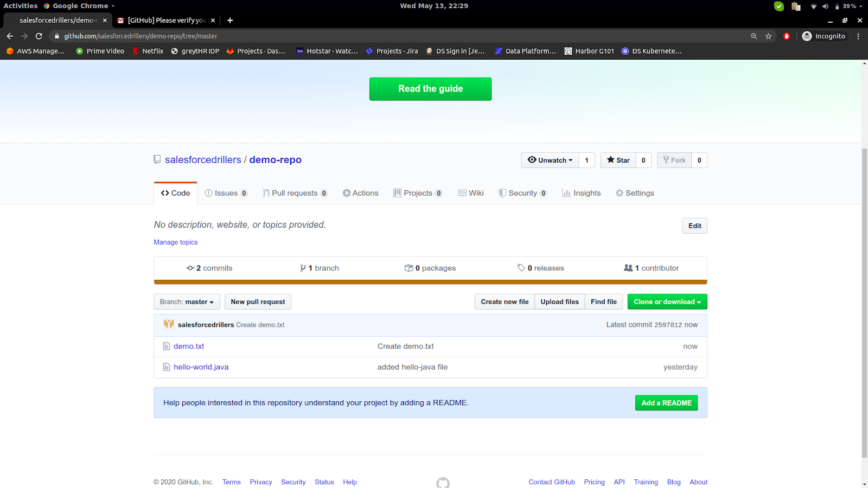This screenshot has width=868, height=488.
Task: Open the Actions tab
Action: [360, 193]
